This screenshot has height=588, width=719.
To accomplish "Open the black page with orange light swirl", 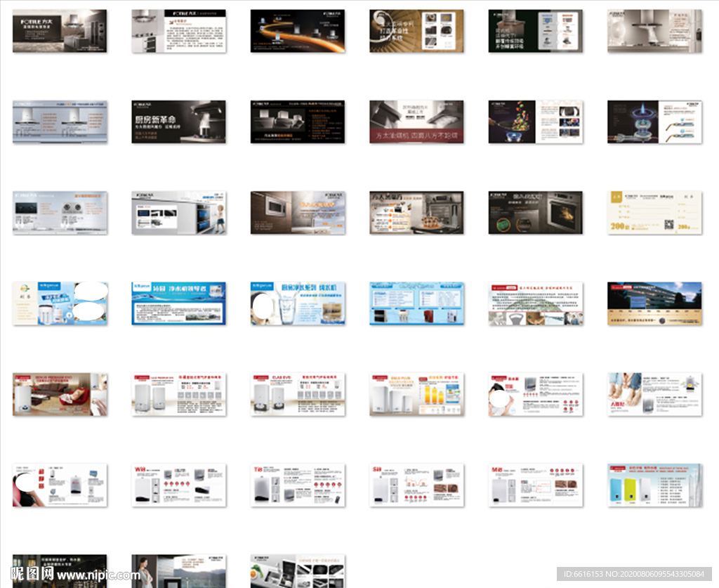I will click(x=298, y=31).
